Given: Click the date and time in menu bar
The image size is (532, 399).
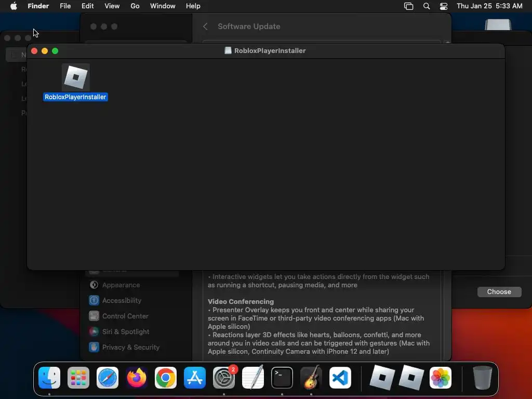Looking at the screenshot, I should coord(489,6).
